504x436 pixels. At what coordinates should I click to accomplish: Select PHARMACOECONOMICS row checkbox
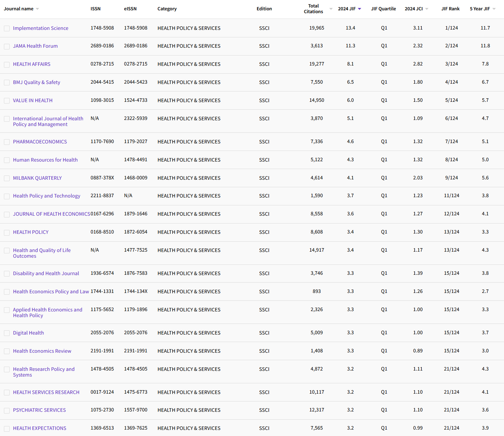pyautogui.click(x=7, y=142)
